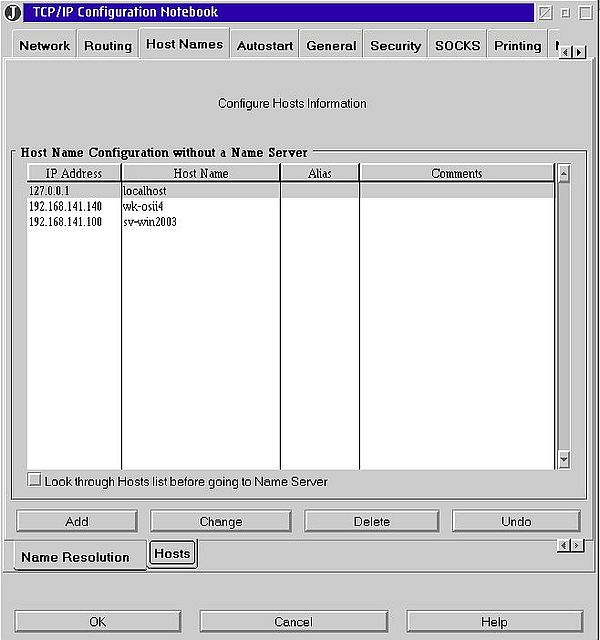Open the Routing tab
Screen dimensions: 600x640
coord(108,46)
